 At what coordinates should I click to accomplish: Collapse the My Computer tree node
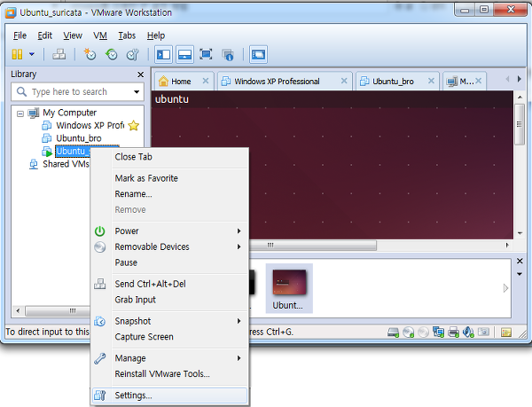[x=20, y=113]
